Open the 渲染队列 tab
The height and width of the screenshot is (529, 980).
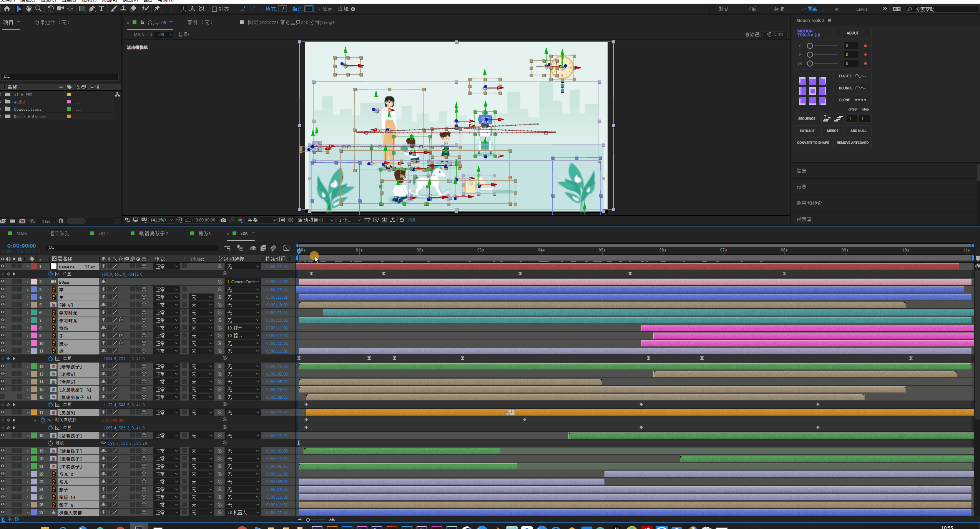(59, 233)
